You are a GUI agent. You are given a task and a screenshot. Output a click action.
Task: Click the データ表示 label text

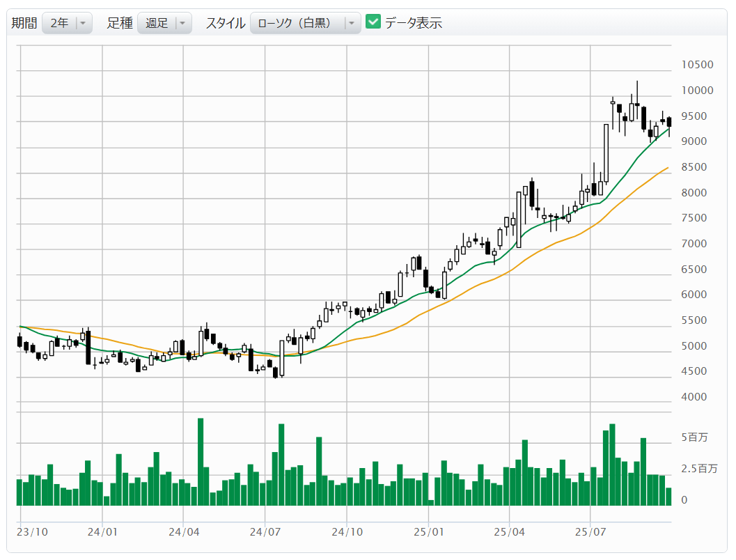[414, 23]
